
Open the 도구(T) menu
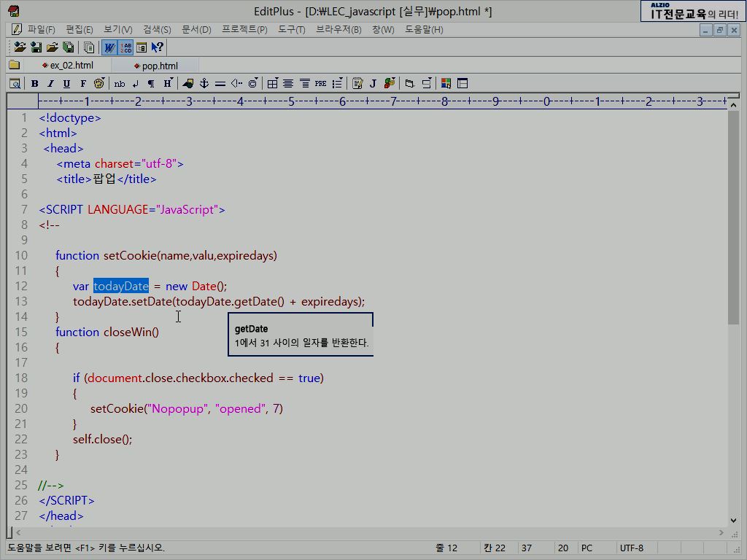pyautogui.click(x=292, y=29)
